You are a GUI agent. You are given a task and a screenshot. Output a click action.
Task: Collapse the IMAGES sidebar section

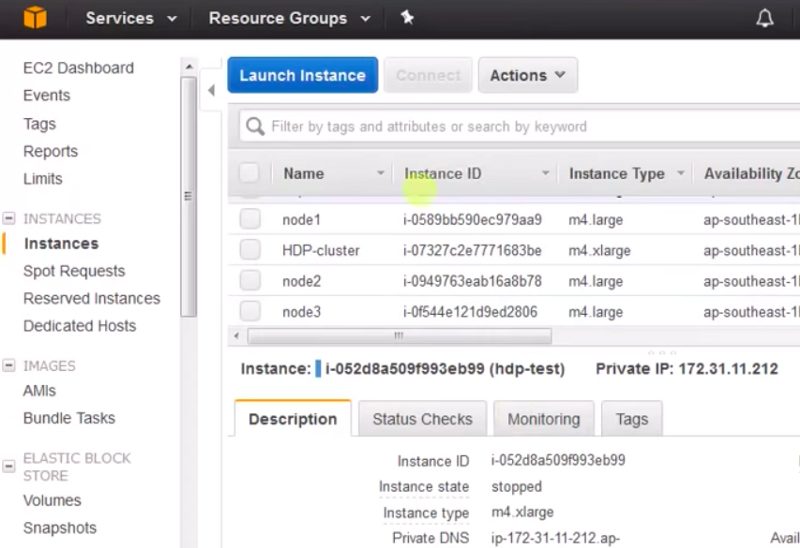(x=9, y=365)
